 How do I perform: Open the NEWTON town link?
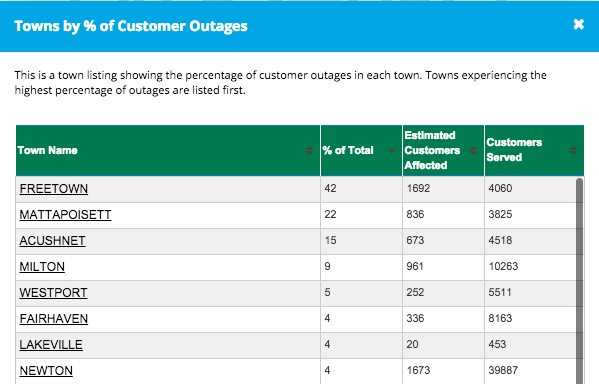tap(46, 371)
